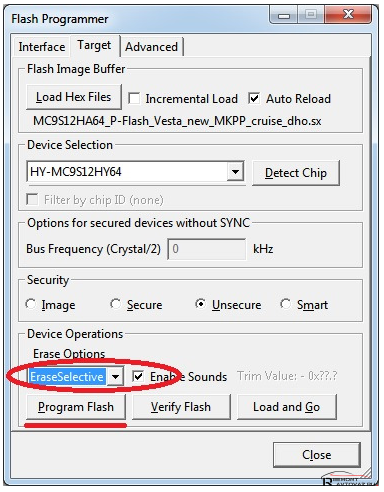
Task: Expand the HY-MC9S12HY64 device dropdown
Action: click(235, 172)
